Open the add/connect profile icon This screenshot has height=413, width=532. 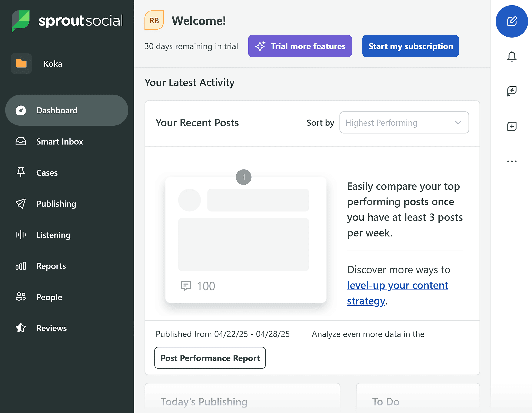[x=512, y=126]
